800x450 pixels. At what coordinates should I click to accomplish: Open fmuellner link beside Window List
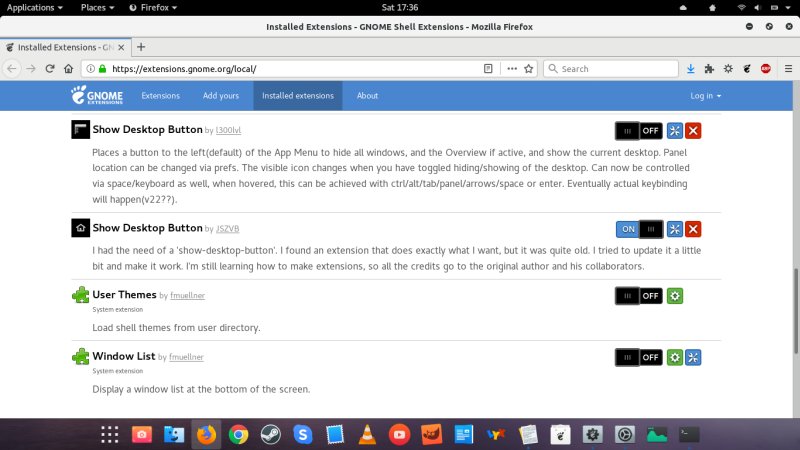point(186,357)
